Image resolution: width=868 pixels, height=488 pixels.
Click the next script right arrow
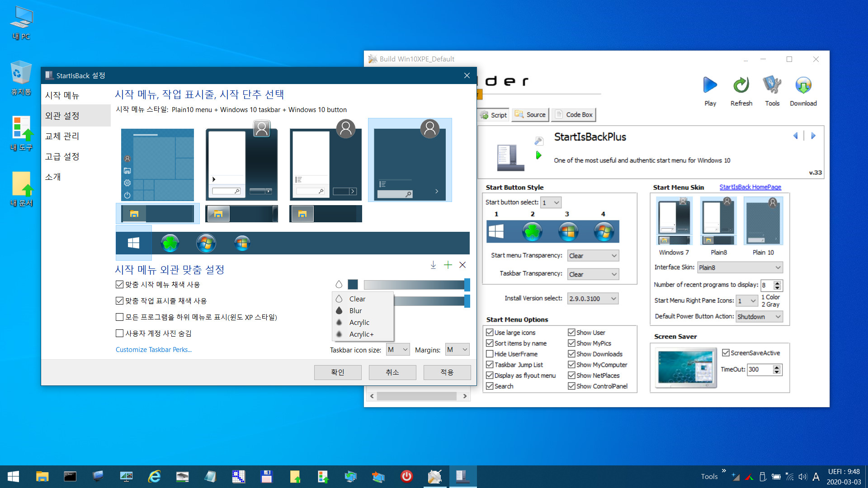pos(813,136)
